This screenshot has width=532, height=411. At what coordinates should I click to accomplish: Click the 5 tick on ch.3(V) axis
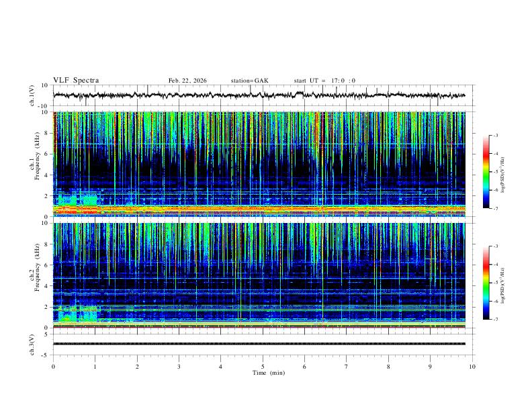pyautogui.click(x=47, y=334)
